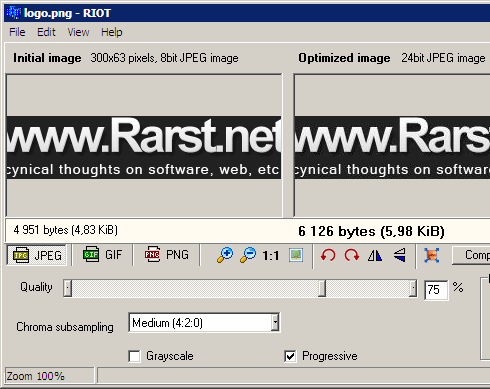
Task: Open the View menu
Action: (78, 32)
